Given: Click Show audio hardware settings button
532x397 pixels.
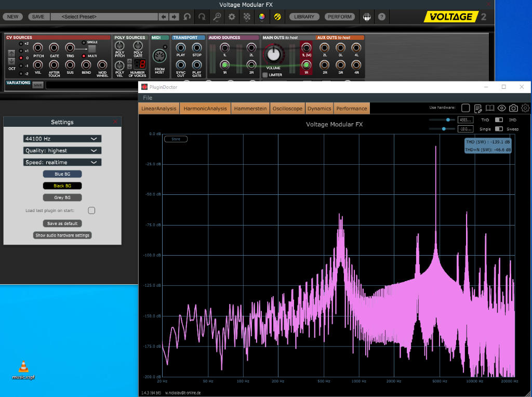Looking at the screenshot, I should click(62, 235).
